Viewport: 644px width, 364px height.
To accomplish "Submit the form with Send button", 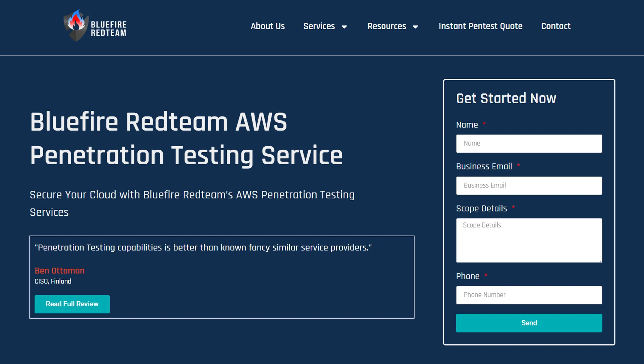I will click(529, 323).
